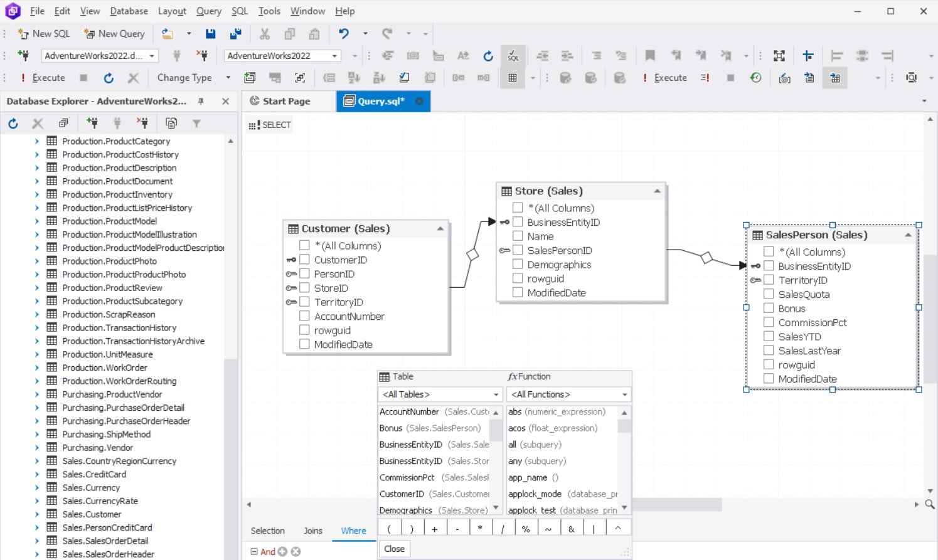Open the Query menu
This screenshot has height=560, width=938.
(x=208, y=11)
